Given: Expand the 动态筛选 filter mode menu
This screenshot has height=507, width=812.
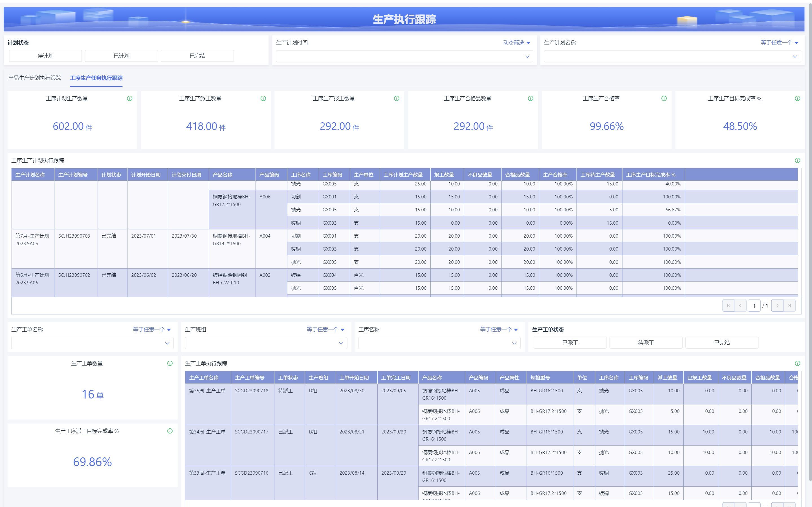Looking at the screenshot, I should pos(516,43).
